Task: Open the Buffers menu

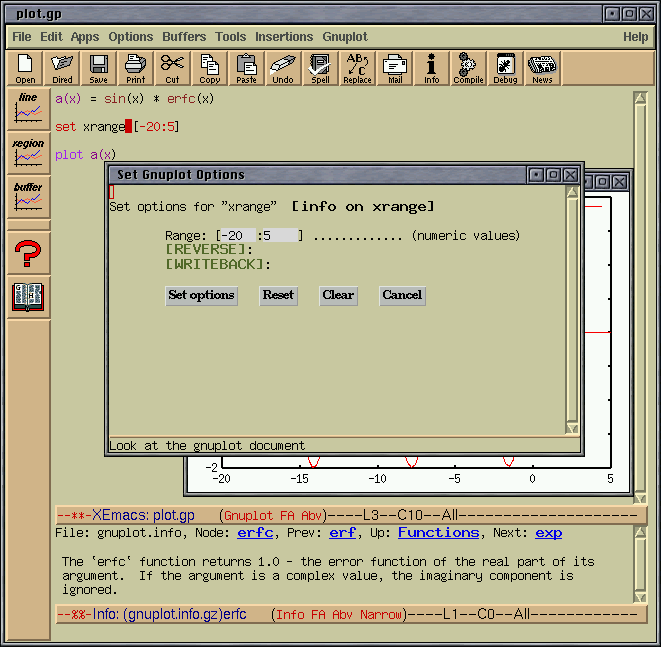Action: 184,37
